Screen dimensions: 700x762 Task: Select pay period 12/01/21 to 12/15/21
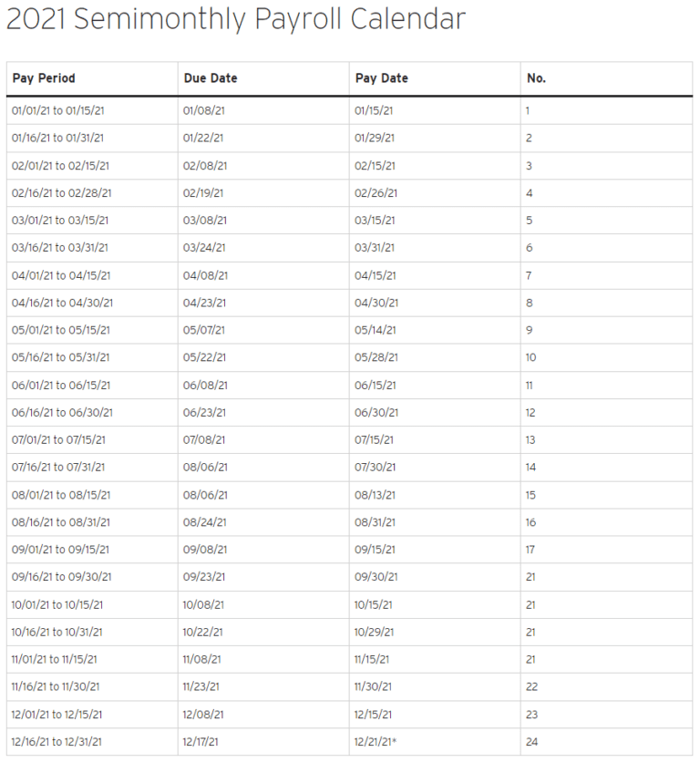[x=57, y=715]
